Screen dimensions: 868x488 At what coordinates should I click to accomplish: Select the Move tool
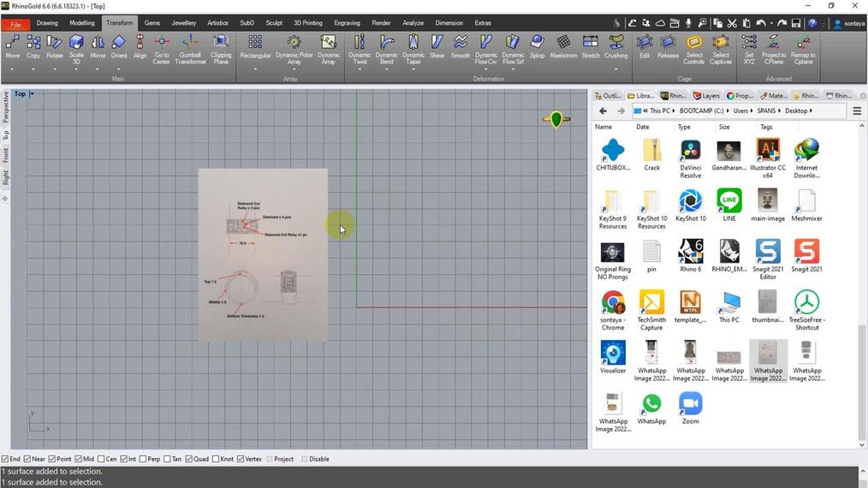coord(12,46)
